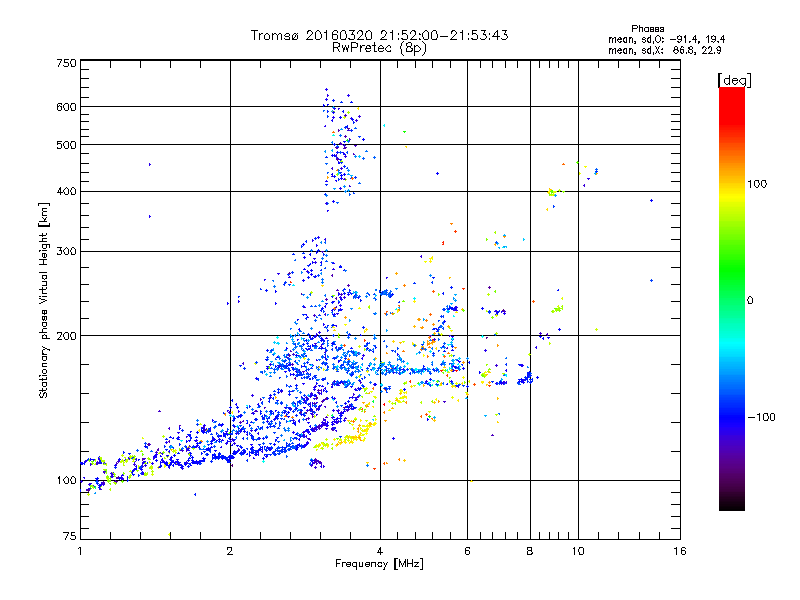Click the y-axis tick label '400'
The height and width of the screenshot is (600, 800).
[66, 192]
